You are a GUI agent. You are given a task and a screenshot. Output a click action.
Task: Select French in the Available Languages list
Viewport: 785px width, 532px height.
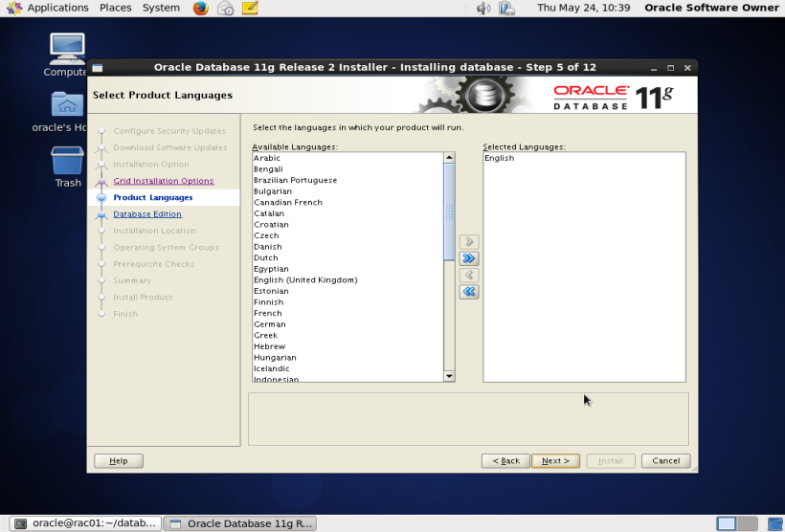pyautogui.click(x=348, y=313)
